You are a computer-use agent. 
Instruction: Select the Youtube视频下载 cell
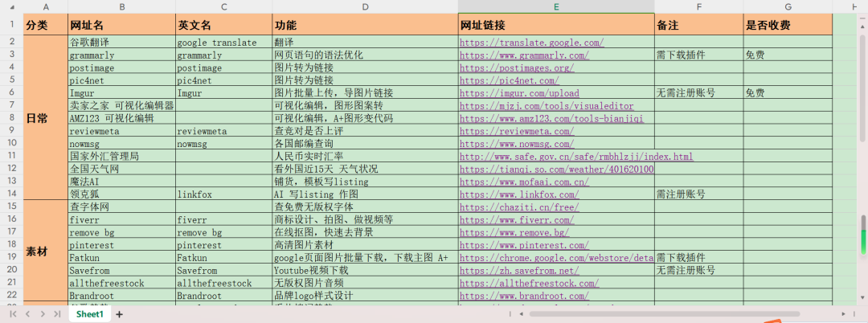click(x=366, y=271)
